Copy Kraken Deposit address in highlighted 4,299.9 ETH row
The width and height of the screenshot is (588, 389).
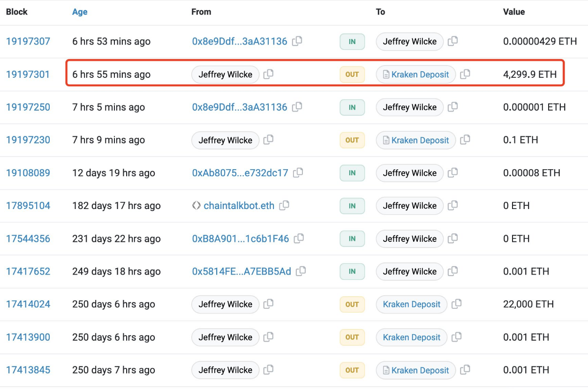tap(465, 74)
